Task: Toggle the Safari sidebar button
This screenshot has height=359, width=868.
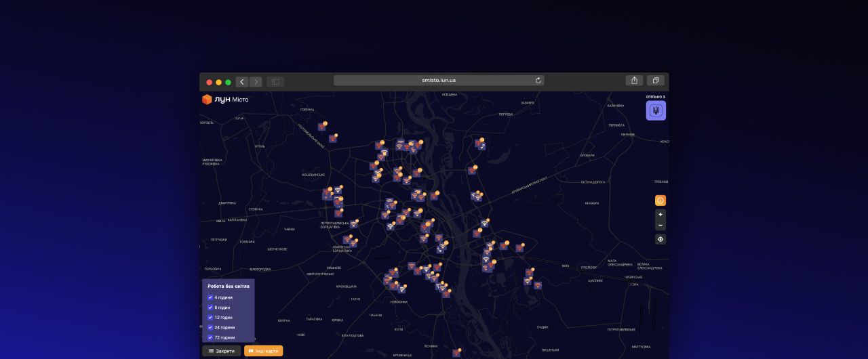Action: [x=275, y=82]
